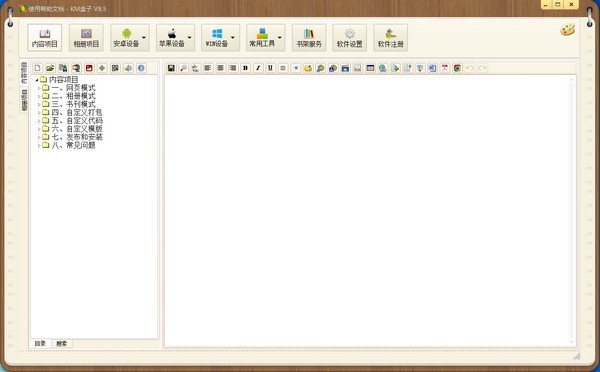Viewport: 600px width, 372px height.
Task: Click the open folder icon above the tree
Action: pyautogui.click(x=50, y=68)
